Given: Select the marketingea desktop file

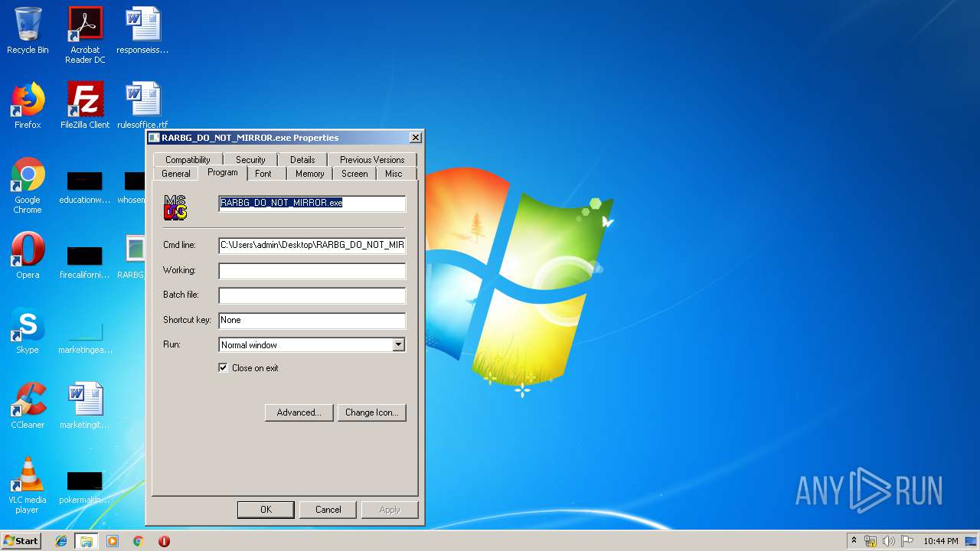Looking at the screenshot, I should pyautogui.click(x=85, y=337).
